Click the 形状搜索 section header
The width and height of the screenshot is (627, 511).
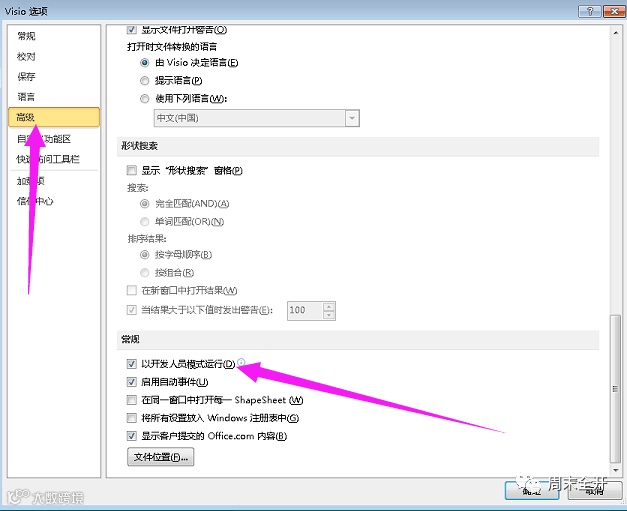(140, 146)
